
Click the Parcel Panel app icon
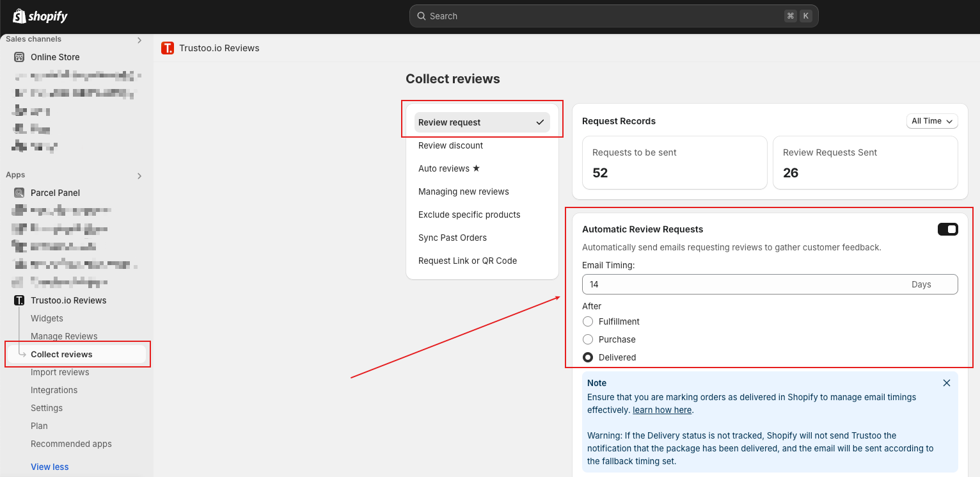click(x=19, y=193)
